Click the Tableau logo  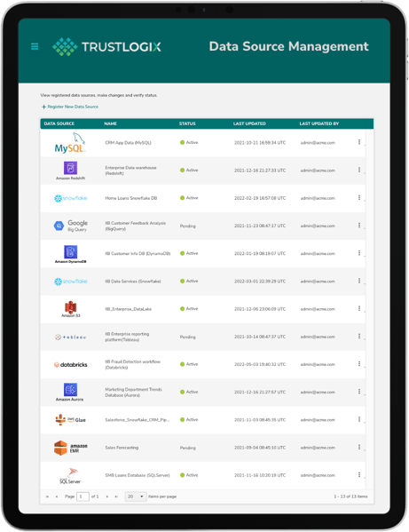(x=70, y=337)
